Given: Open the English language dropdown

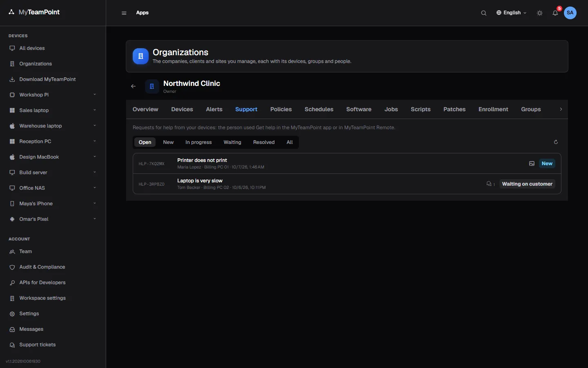Looking at the screenshot, I should pyautogui.click(x=511, y=13).
